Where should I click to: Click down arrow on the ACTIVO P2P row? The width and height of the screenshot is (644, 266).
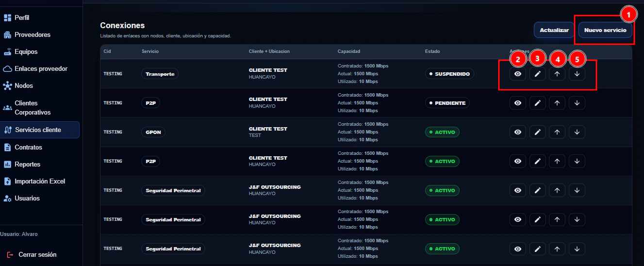pyautogui.click(x=577, y=161)
